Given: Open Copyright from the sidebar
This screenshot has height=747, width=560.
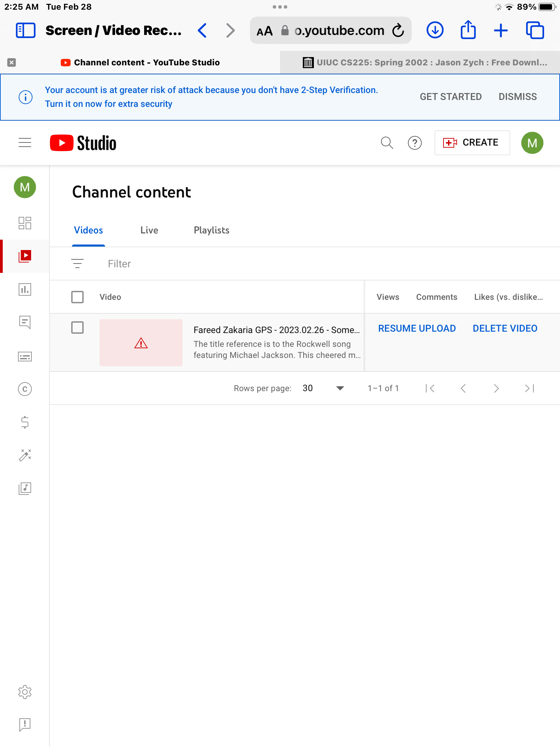Looking at the screenshot, I should point(25,389).
